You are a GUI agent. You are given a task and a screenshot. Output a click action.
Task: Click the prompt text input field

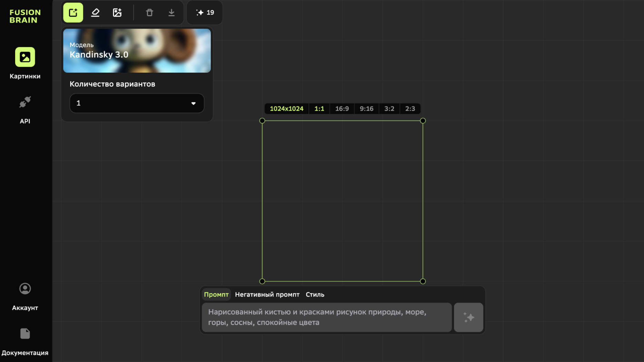(x=326, y=317)
